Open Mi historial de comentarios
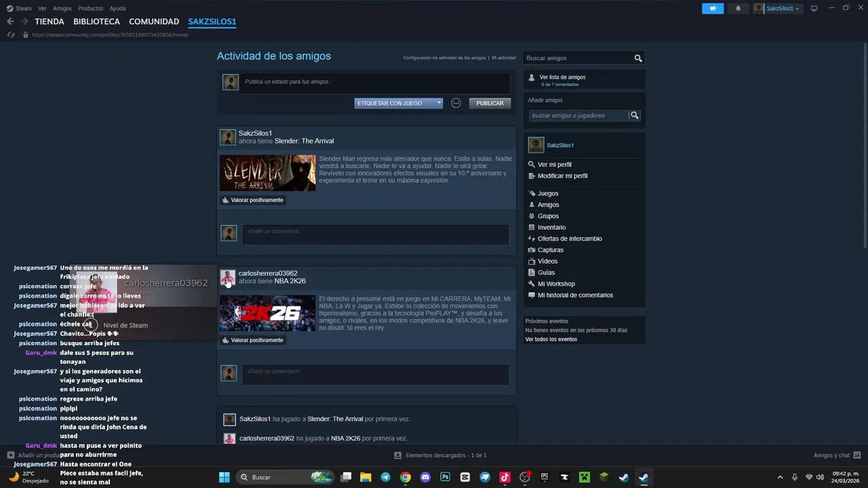The width and height of the screenshot is (868, 488). (x=575, y=296)
